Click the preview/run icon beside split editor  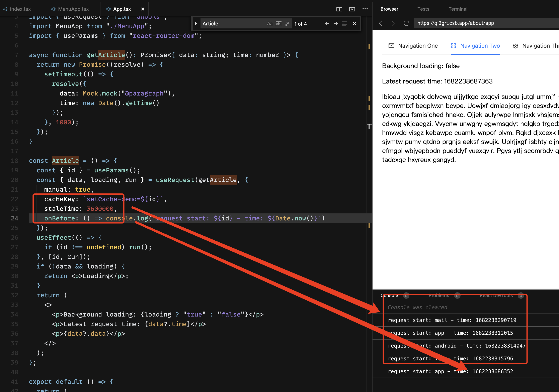point(352,9)
